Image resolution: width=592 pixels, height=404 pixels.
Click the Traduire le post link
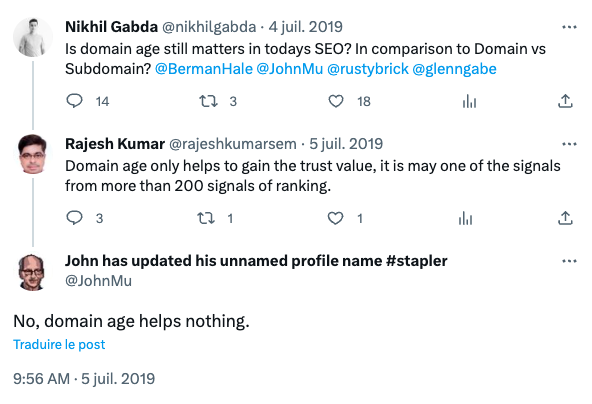[x=59, y=344]
